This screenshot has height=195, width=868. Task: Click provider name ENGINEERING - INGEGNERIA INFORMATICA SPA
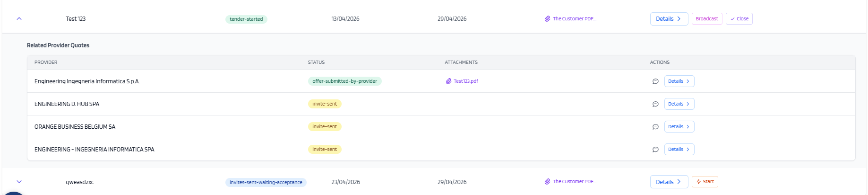pyautogui.click(x=95, y=150)
